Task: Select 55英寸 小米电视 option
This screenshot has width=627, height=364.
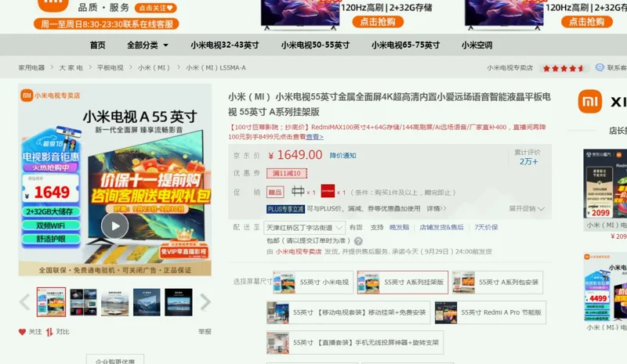Action: [313, 282]
